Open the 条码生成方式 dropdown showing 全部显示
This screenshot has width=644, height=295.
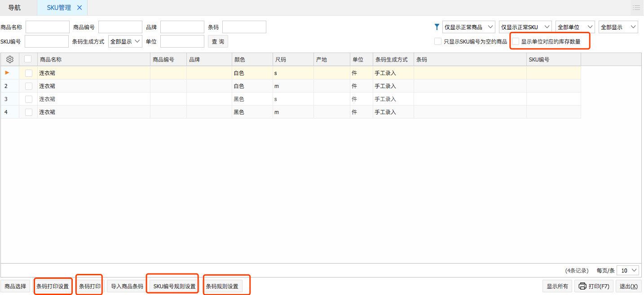[125, 41]
